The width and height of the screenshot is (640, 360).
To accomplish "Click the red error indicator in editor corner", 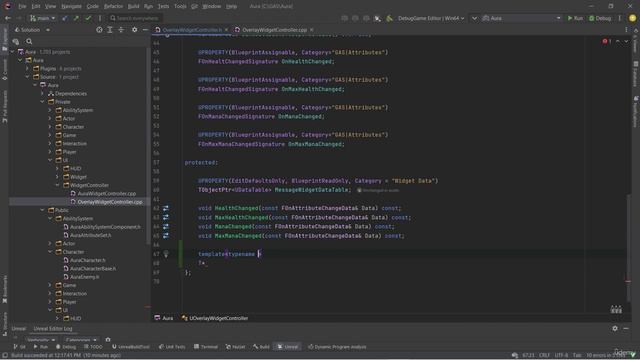I will pos(607,41).
